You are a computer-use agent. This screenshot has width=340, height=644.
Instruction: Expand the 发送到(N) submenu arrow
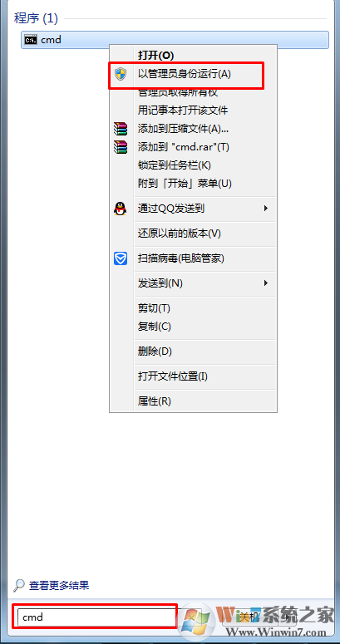266,283
